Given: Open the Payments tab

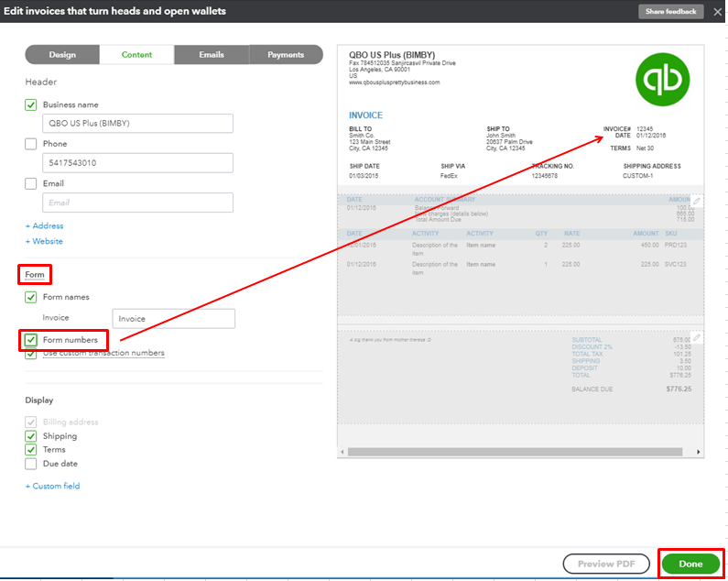Looking at the screenshot, I should (286, 54).
